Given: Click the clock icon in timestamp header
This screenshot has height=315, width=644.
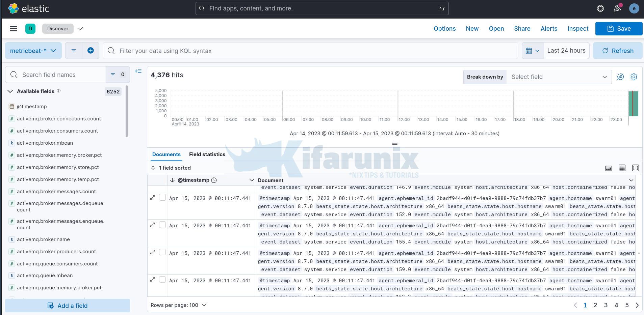Looking at the screenshot, I should 214,180.
